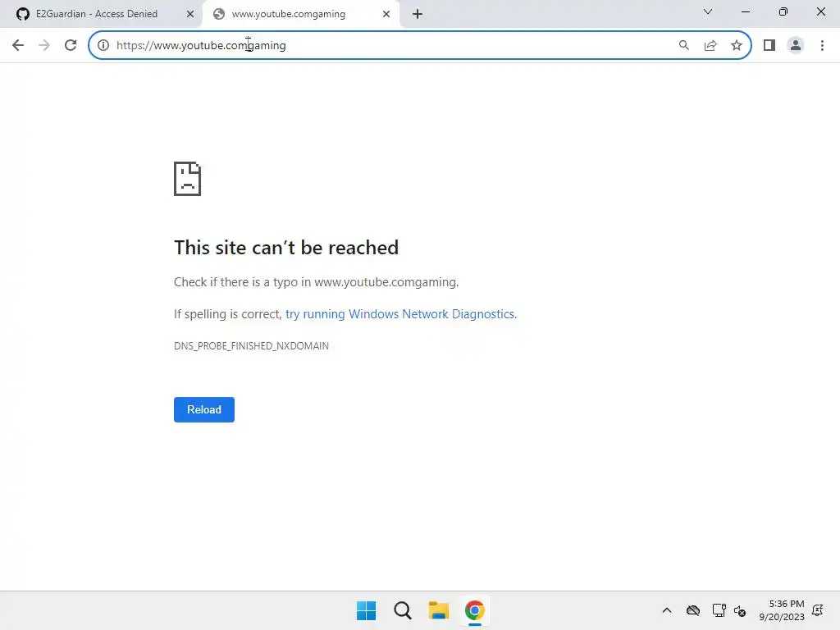Open Windows Network Diagnostics link
Viewport: 840px width, 630px height.
tap(401, 314)
